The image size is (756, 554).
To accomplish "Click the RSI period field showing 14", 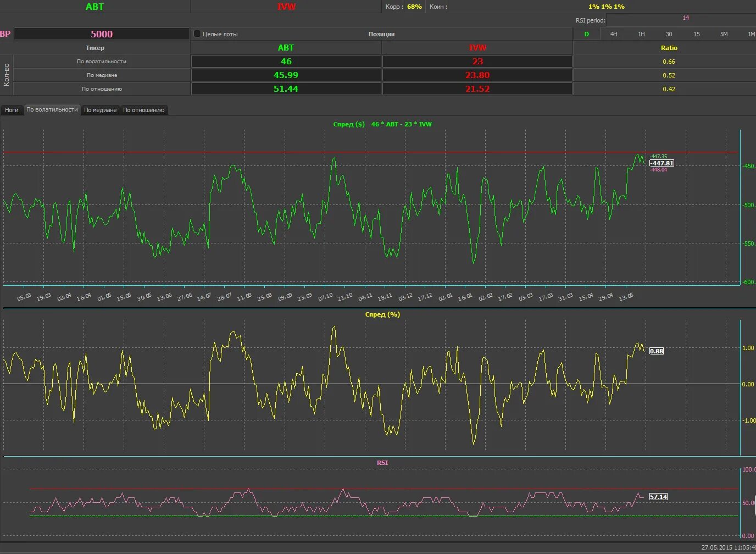I will tap(681, 20).
